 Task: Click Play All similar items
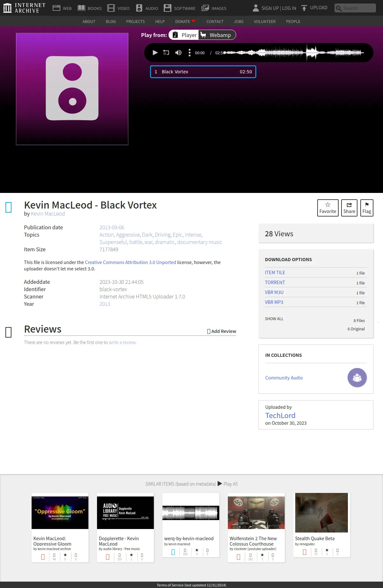[x=228, y=484]
